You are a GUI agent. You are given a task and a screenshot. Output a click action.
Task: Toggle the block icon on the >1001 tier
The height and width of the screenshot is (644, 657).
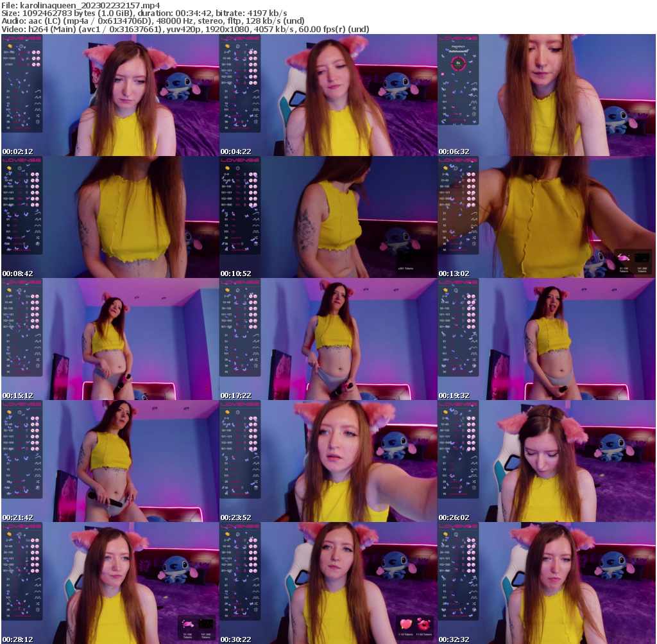click(34, 64)
